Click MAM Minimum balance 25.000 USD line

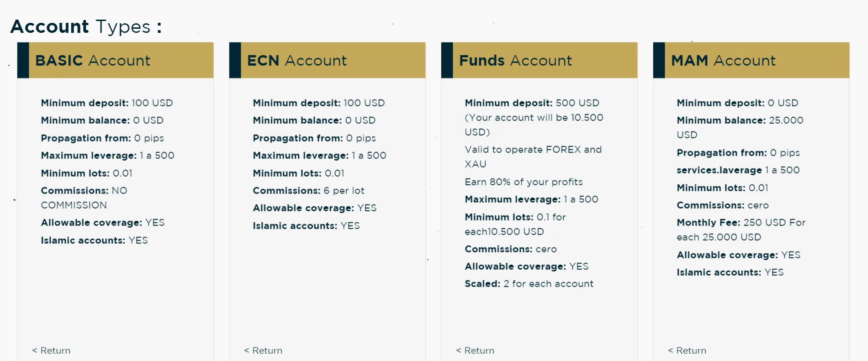(x=740, y=127)
